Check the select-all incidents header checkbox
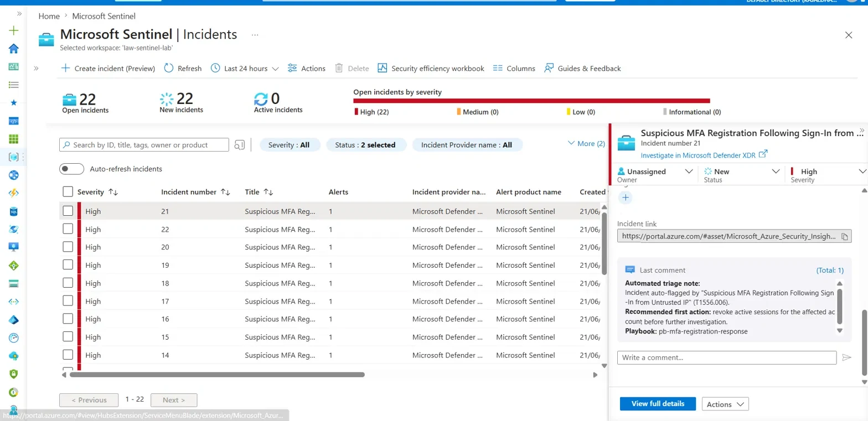 point(68,192)
